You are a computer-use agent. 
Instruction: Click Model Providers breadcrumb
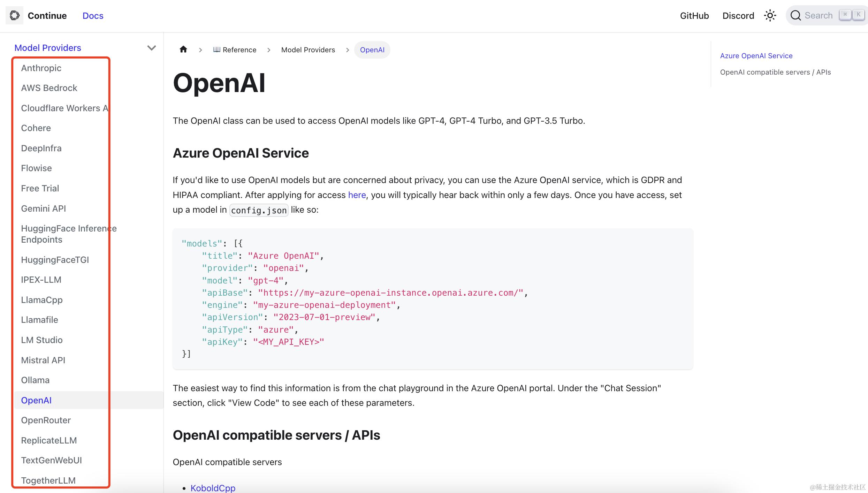(308, 50)
